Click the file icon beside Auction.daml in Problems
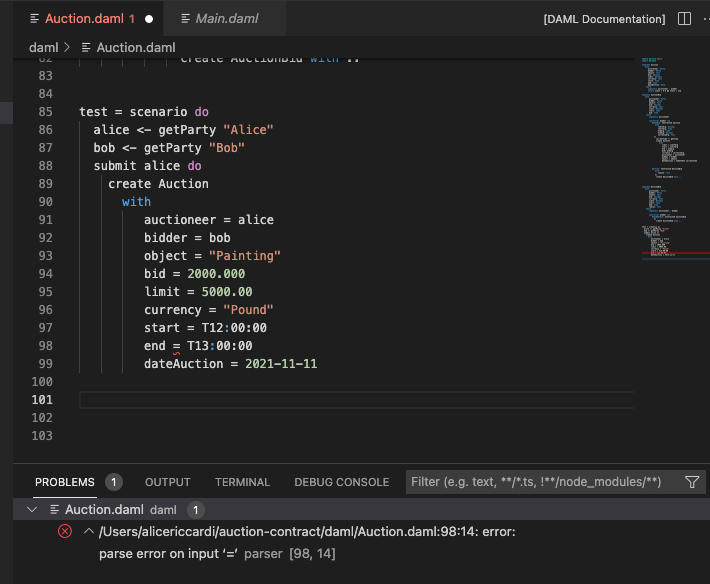The image size is (710, 584). pyautogui.click(x=55, y=510)
